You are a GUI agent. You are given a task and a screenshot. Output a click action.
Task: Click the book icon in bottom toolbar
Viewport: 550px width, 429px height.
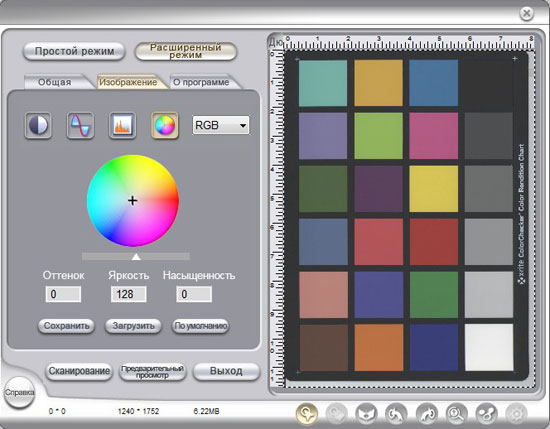(x=366, y=414)
